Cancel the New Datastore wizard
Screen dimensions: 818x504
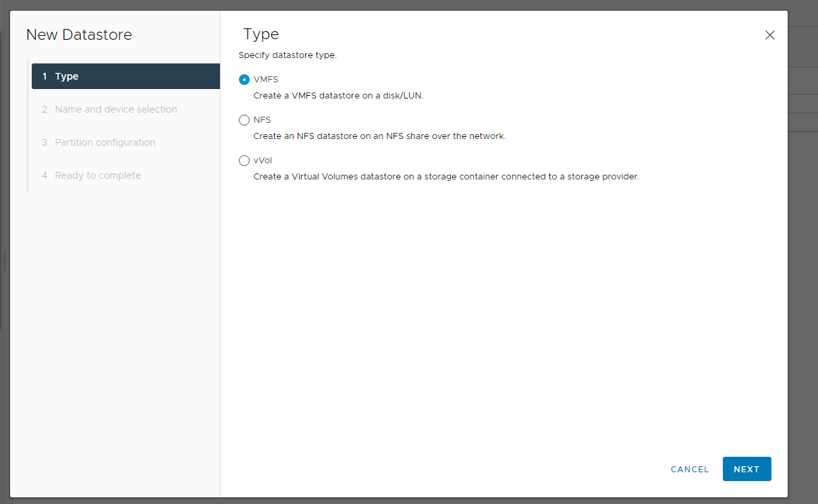coord(690,469)
